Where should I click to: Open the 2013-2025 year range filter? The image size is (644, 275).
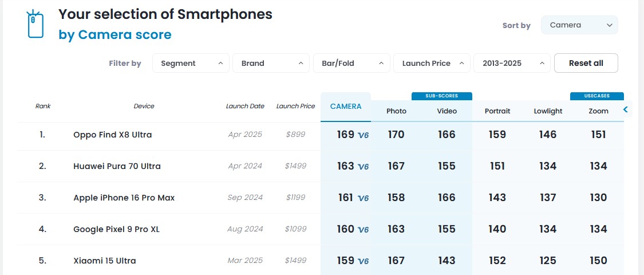(x=512, y=63)
